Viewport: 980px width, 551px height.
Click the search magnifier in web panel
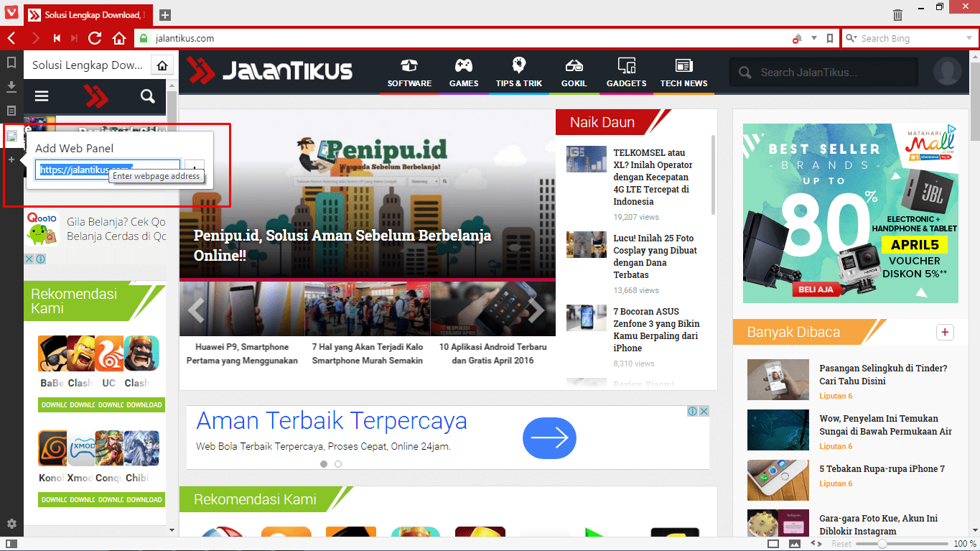click(147, 96)
